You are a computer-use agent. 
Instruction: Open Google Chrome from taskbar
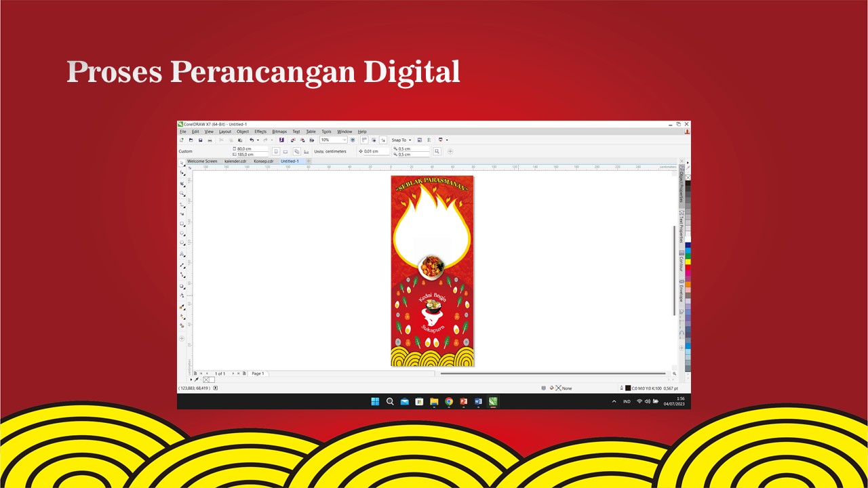449,401
